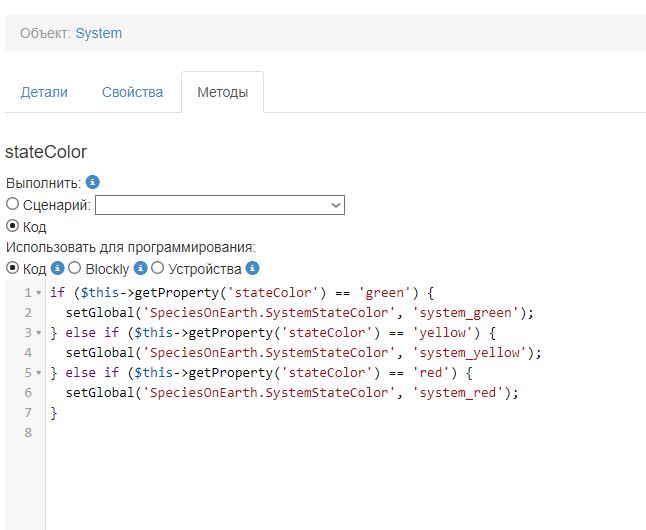Choose the Blockly radio option
646x530 pixels.
(x=74, y=268)
